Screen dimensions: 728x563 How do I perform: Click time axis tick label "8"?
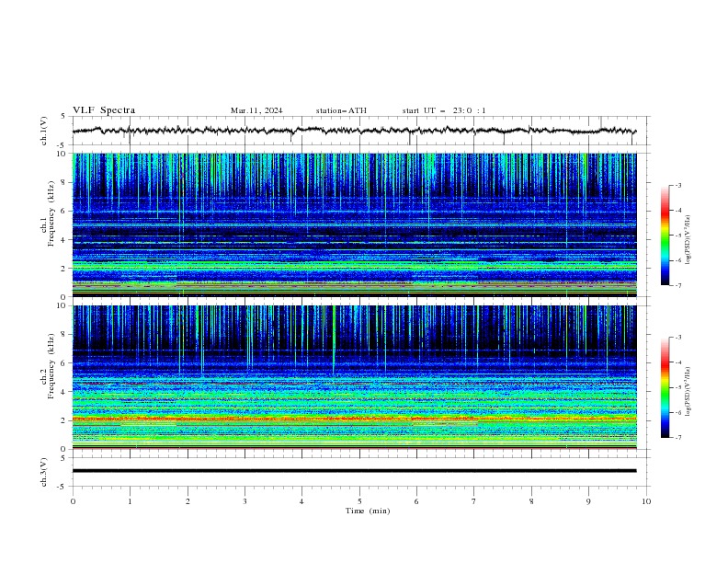tap(531, 501)
